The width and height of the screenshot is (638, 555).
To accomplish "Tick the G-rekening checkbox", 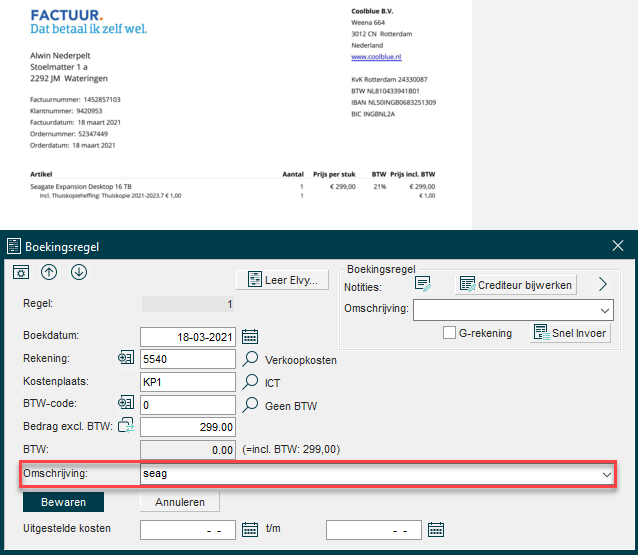I will point(449,332).
